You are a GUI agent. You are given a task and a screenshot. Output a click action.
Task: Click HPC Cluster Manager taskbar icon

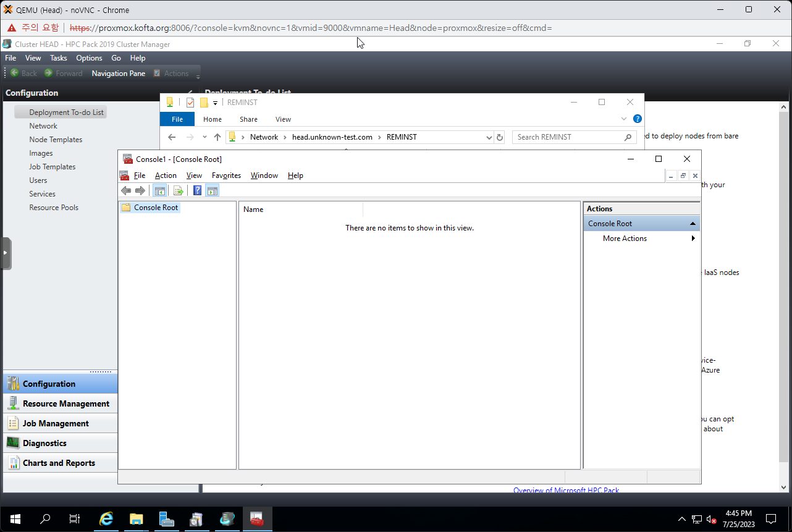(x=227, y=519)
